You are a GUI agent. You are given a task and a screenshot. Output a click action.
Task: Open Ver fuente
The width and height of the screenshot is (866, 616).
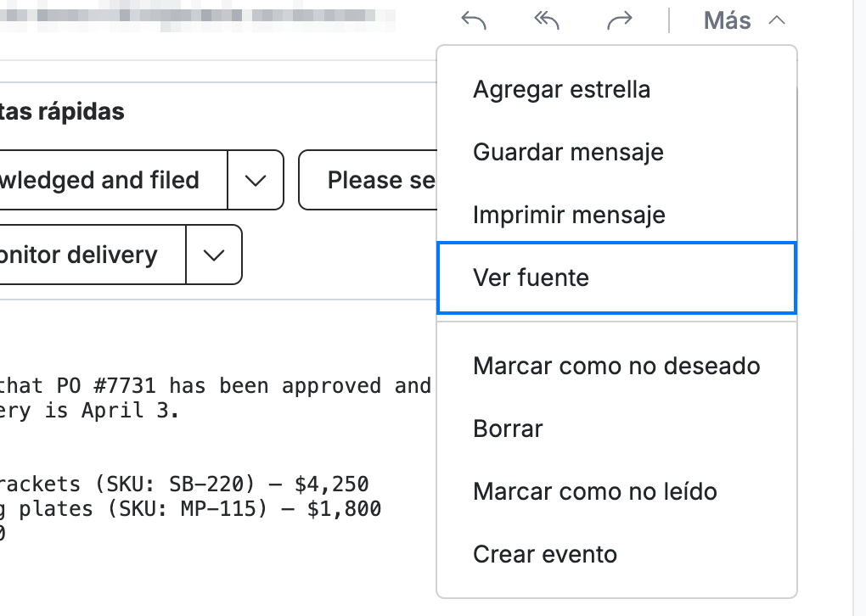pyautogui.click(x=616, y=277)
